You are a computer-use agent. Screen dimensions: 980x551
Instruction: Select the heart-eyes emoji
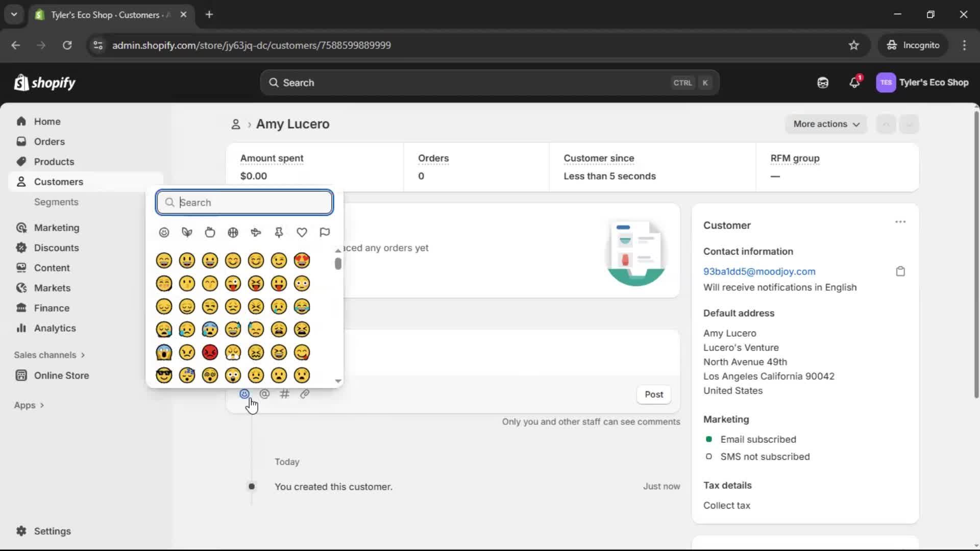pyautogui.click(x=302, y=261)
